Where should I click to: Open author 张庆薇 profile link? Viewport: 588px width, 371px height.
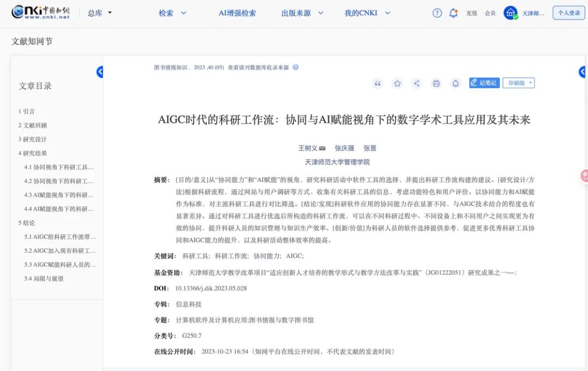[x=344, y=148]
